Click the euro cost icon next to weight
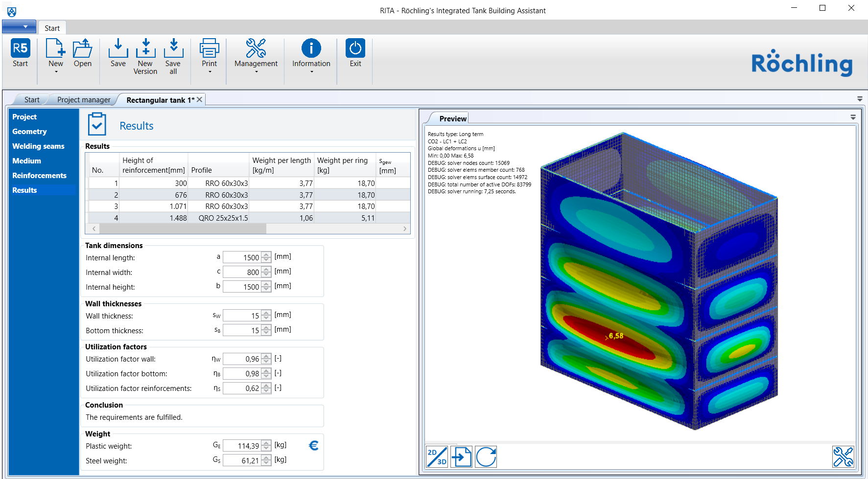The width and height of the screenshot is (868, 479). click(314, 445)
